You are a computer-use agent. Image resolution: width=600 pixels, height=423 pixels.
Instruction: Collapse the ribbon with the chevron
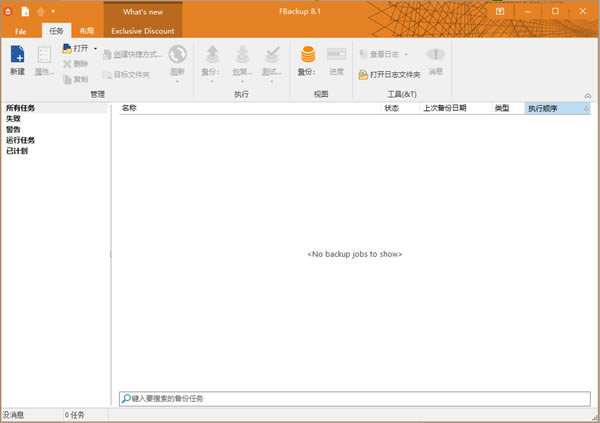click(586, 96)
